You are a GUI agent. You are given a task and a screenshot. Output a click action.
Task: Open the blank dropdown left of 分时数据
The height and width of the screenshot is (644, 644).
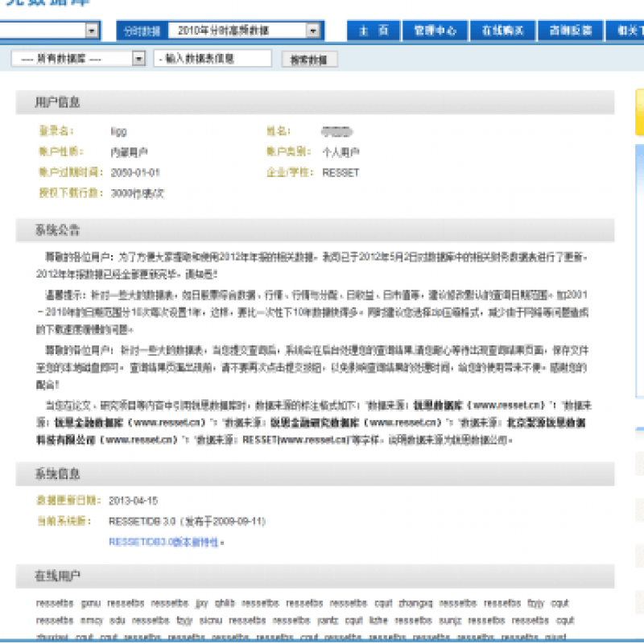pyautogui.click(x=91, y=31)
